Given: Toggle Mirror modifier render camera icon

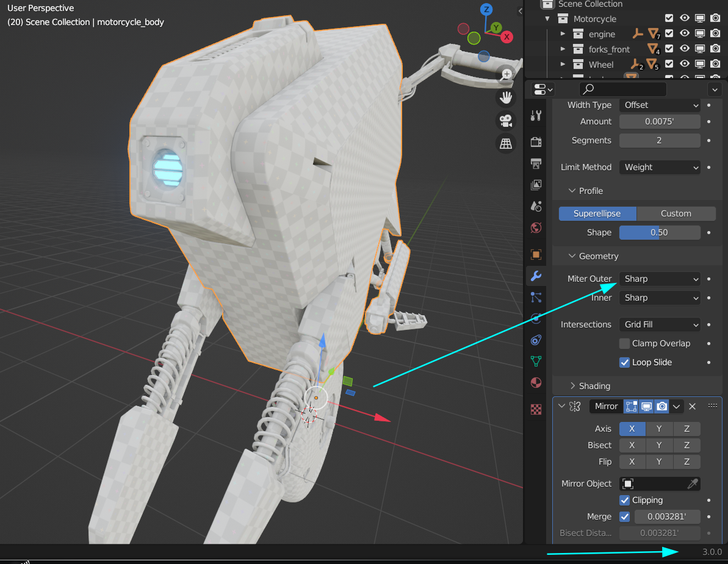Looking at the screenshot, I should (x=661, y=406).
